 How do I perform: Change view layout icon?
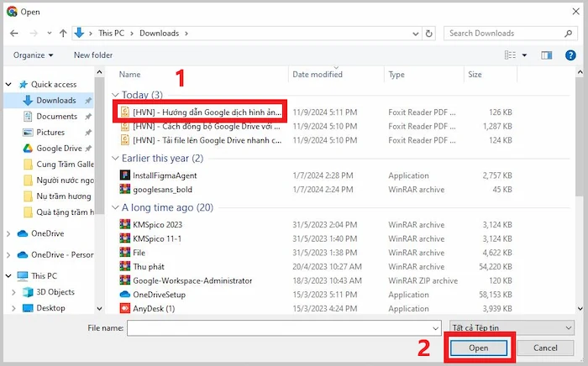510,55
